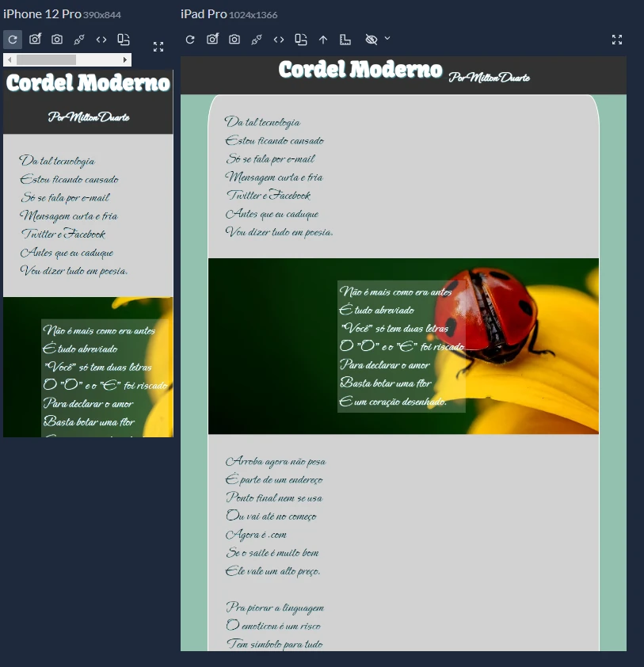Take a screenshot of the iPhone 12 Pro view

click(x=57, y=40)
